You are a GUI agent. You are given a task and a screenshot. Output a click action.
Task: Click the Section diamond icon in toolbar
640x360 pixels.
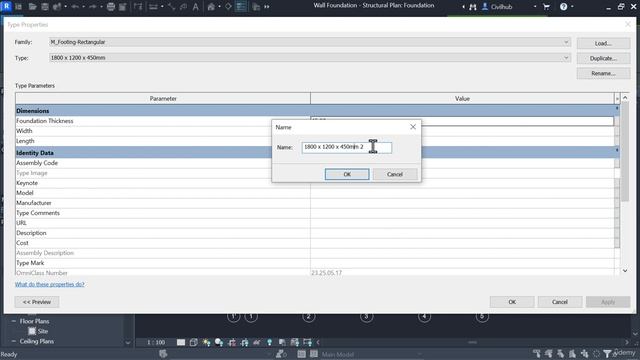[x=228, y=7]
